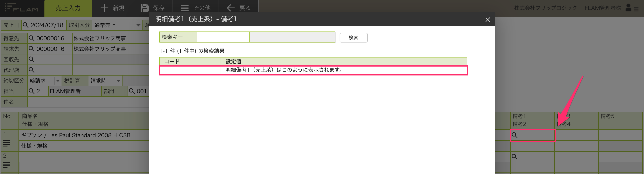This screenshot has height=174, width=644.
Task: Click the 得意先 search magnifier icon
Action: tap(31, 38)
